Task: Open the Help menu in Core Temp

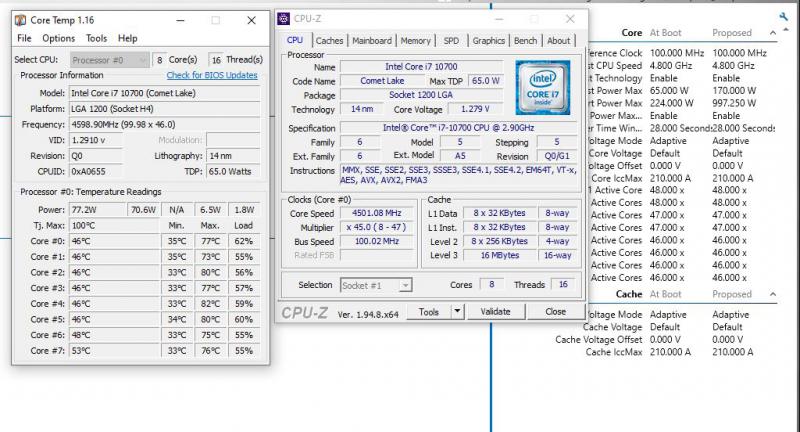Action: [x=128, y=38]
